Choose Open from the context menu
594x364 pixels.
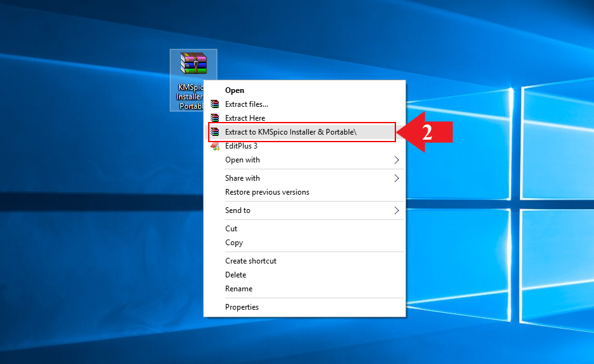[304, 90]
